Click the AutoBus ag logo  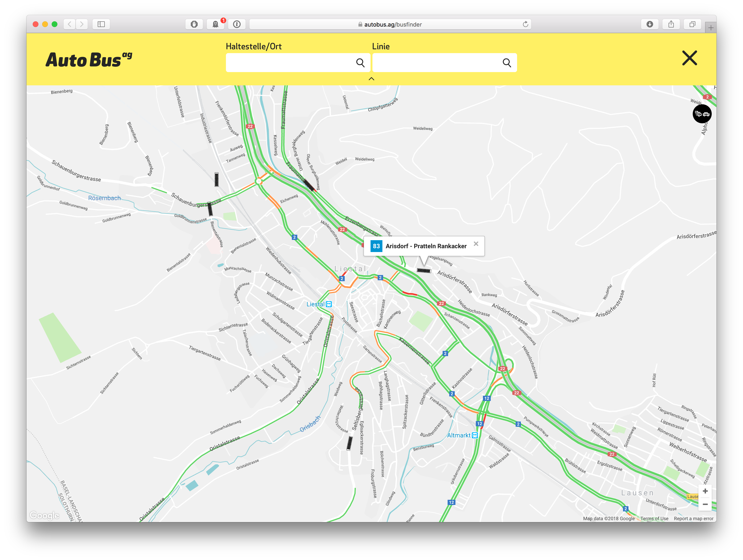point(89,60)
